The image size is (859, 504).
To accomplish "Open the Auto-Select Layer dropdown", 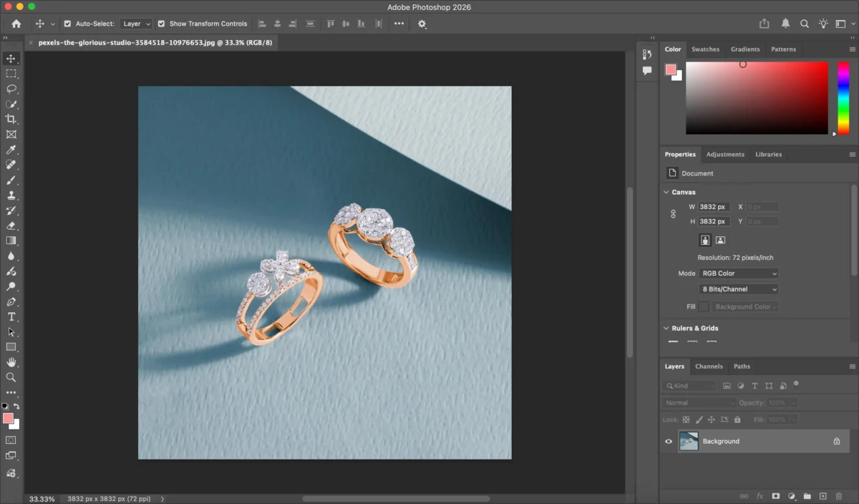I will point(136,24).
